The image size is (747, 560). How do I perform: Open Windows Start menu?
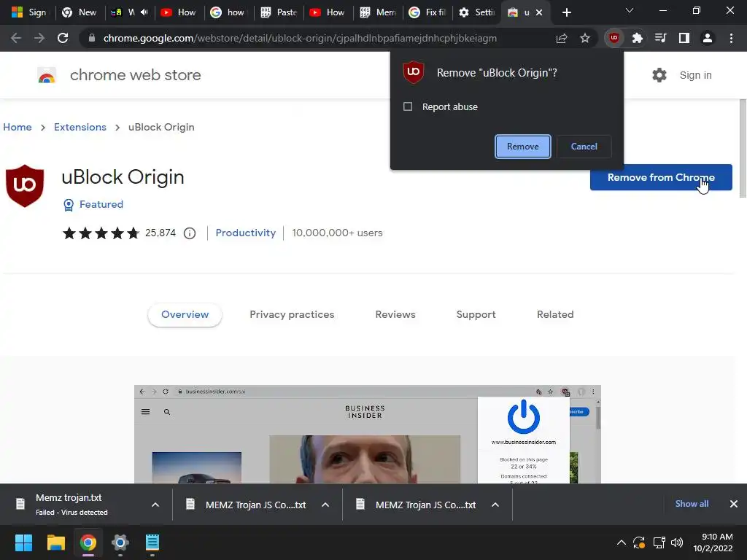click(x=23, y=542)
